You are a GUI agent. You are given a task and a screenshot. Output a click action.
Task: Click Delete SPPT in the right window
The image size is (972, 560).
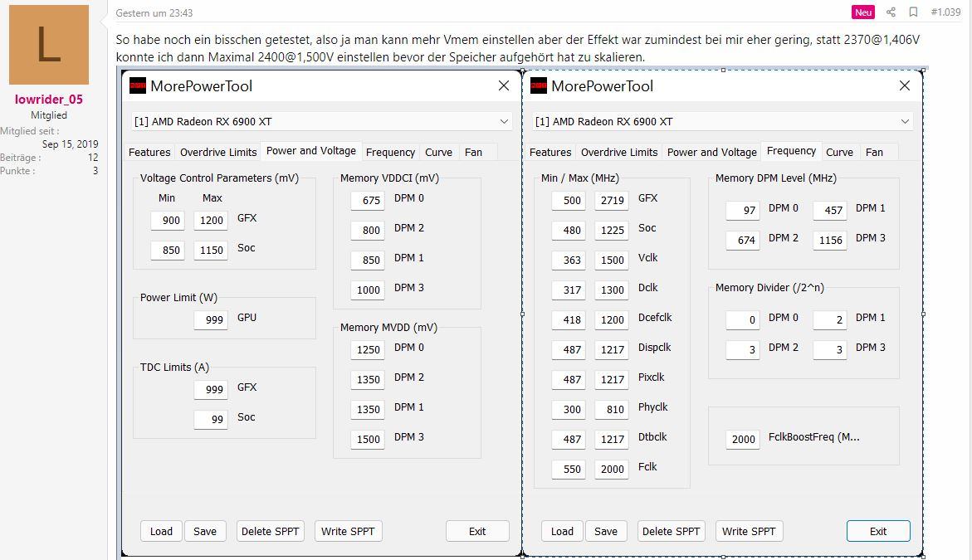click(x=672, y=531)
